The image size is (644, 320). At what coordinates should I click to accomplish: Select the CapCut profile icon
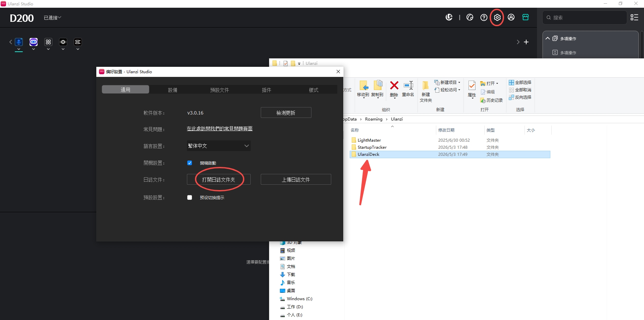point(78,42)
